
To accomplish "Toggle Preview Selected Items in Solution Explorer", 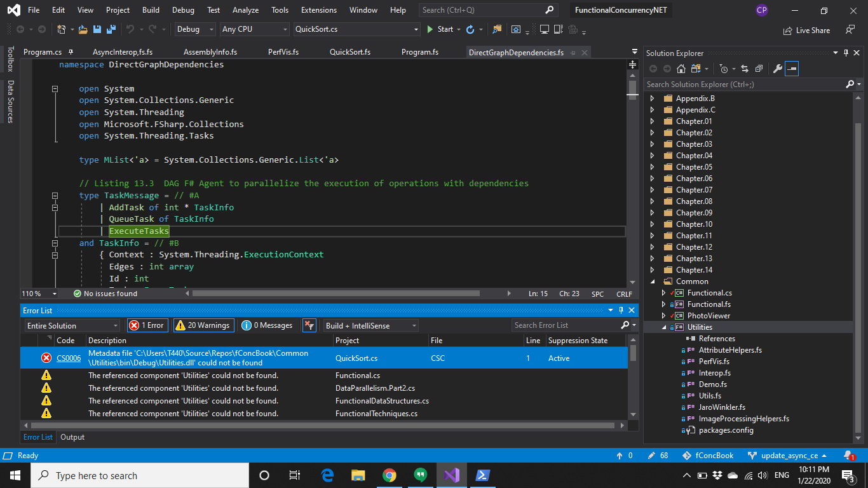I will coord(791,69).
